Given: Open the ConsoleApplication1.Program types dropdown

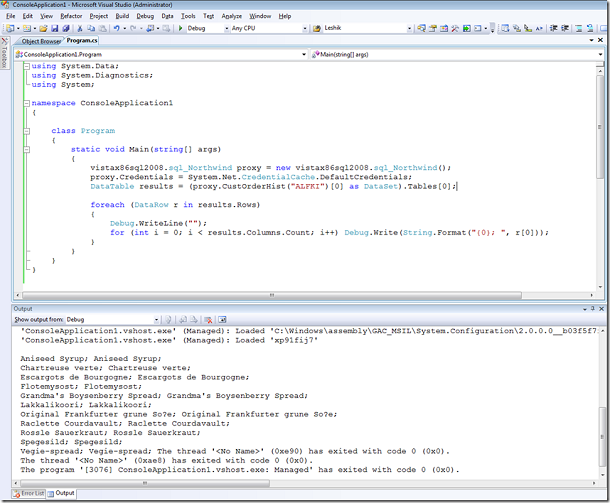Looking at the screenshot, I should (x=304, y=54).
